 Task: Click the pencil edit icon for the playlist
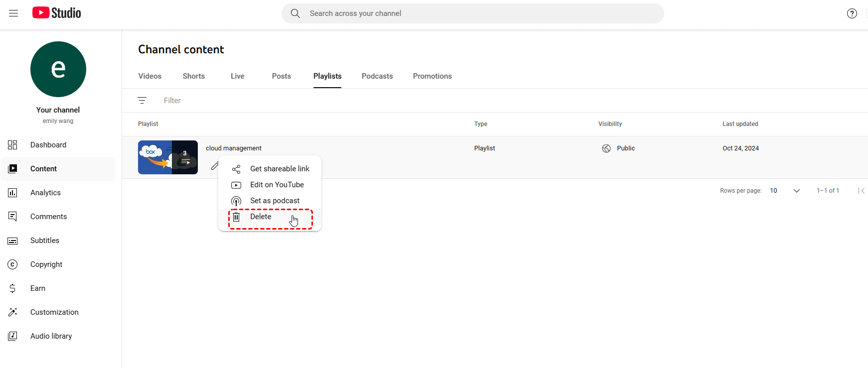[214, 166]
